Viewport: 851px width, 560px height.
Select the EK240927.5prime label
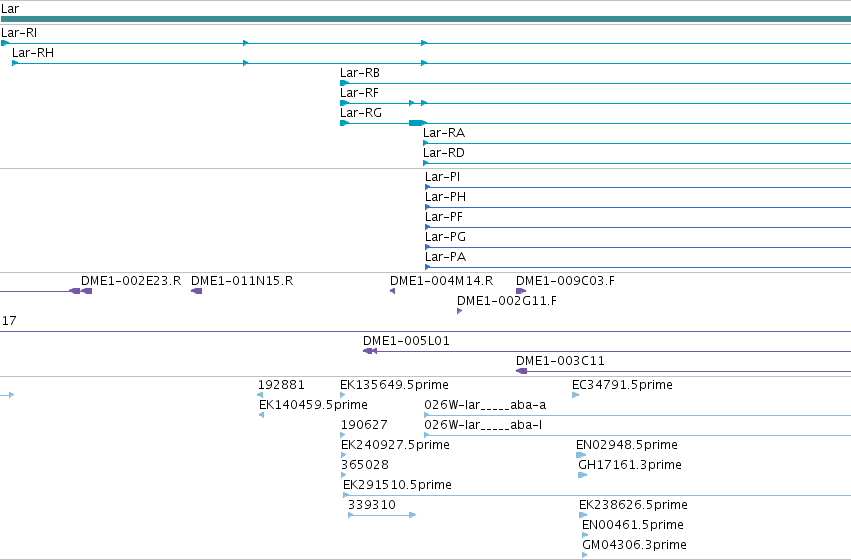pyautogui.click(x=396, y=446)
